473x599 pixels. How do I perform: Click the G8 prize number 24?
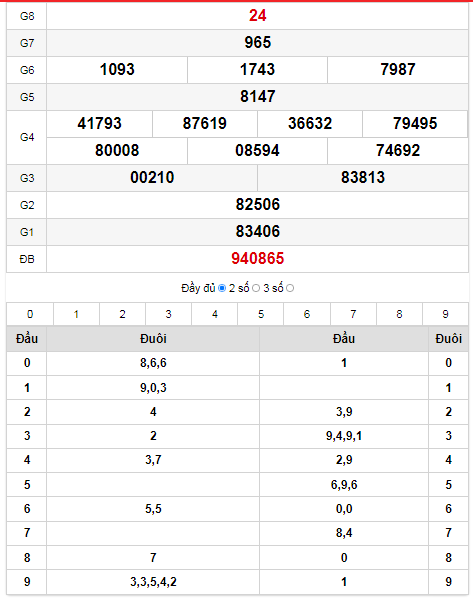258,16
